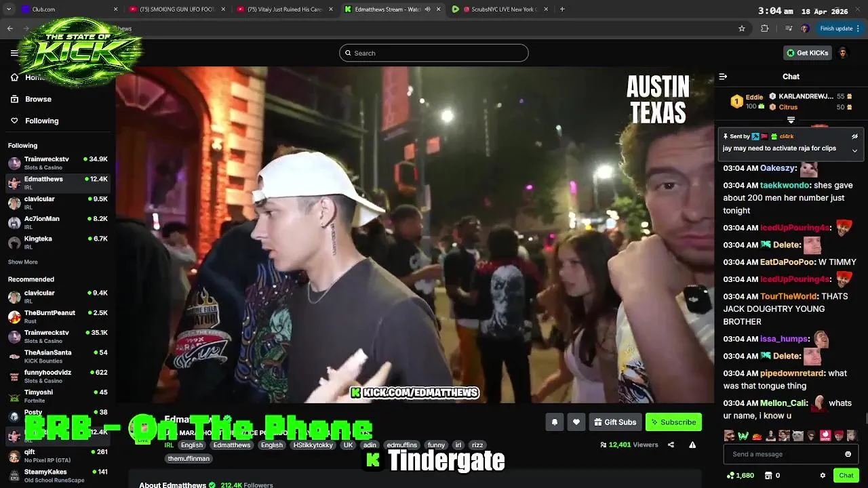Image resolution: width=868 pixels, height=488 pixels.
Task: Open browser media control icon
Action: (x=788, y=28)
